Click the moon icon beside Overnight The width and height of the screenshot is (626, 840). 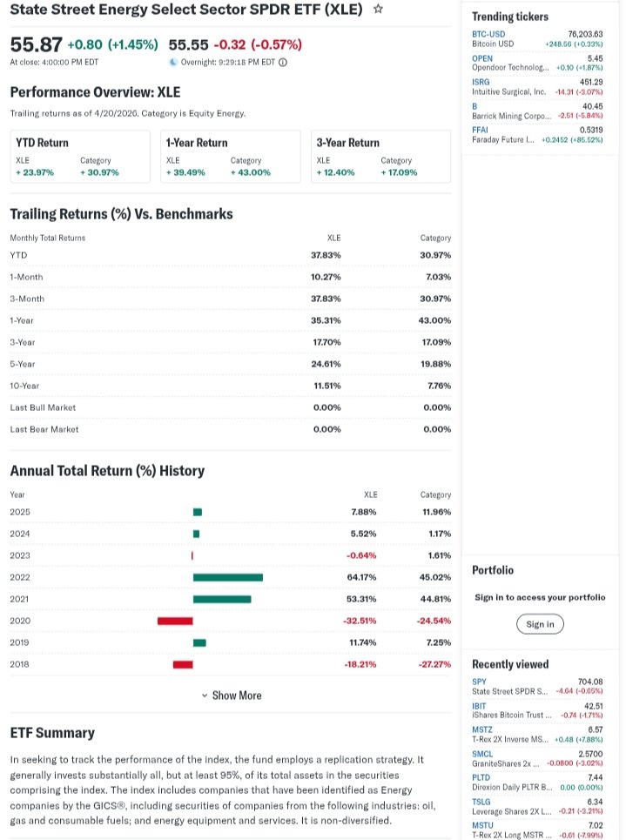tap(173, 63)
